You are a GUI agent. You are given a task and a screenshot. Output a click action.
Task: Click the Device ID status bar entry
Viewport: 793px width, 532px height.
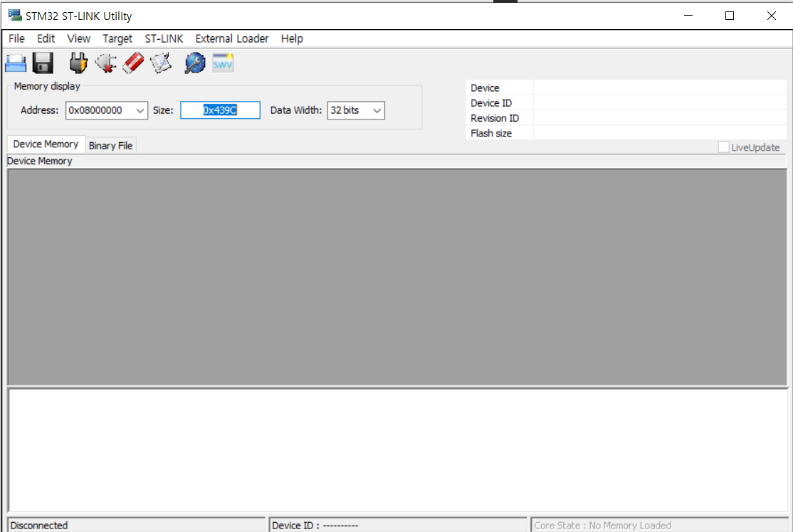[x=398, y=525]
